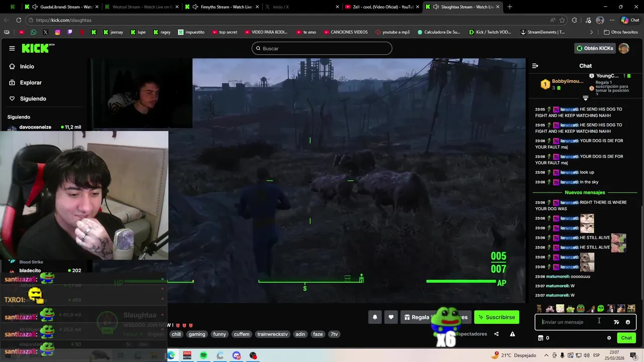Open 7TV emote picker in chat box
Viewport: 644px width, 362px height.
coord(616,322)
